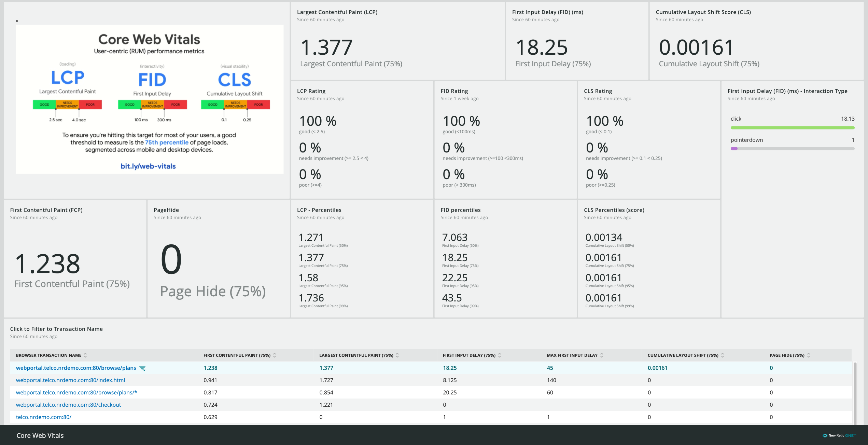Image resolution: width=868 pixels, height=445 pixels.
Task: Clear filter icon on browse/plans row
Action: tap(143, 368)
